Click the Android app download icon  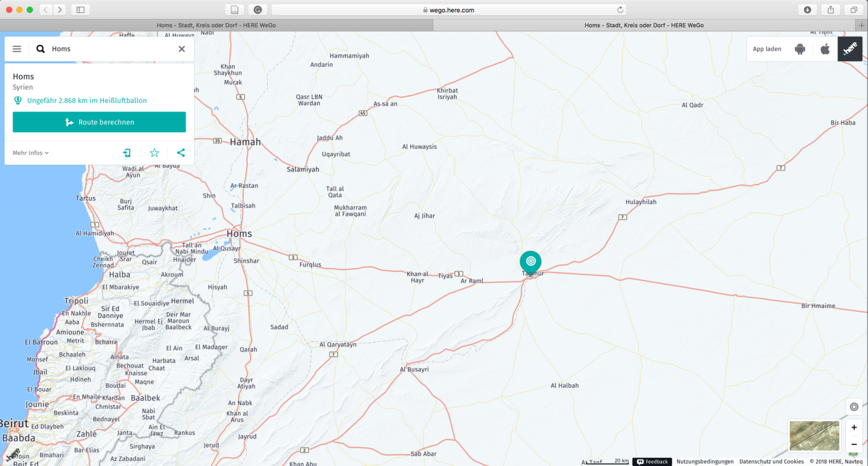click(x=800, y=49)
